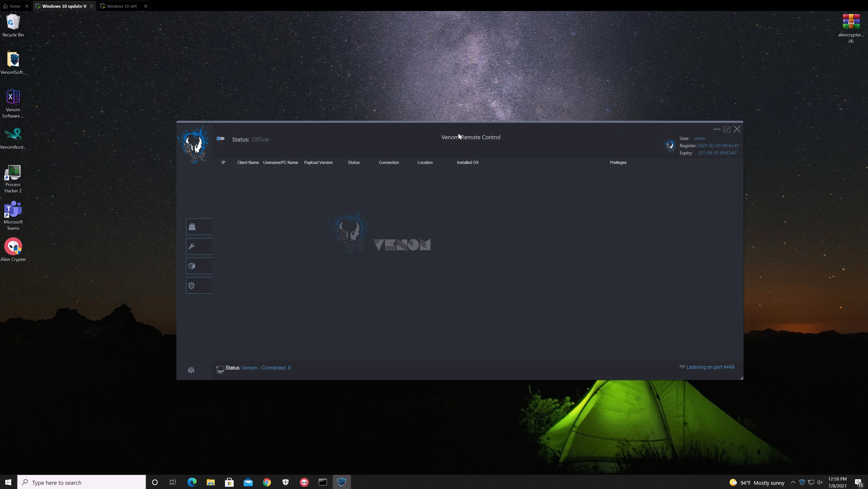Image resolution: width=868 pixels, height=489 pixels.
Task: Open the package box sidebar icon
Action: coord(192,266)
